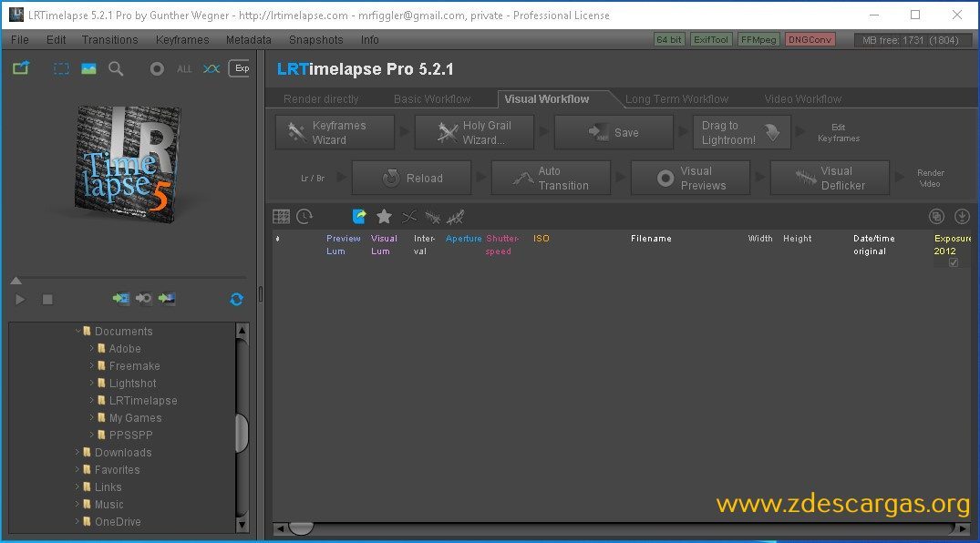Click the green arrow to image icon
Screen dimensions: 980x543
click(x=167, y=299)
